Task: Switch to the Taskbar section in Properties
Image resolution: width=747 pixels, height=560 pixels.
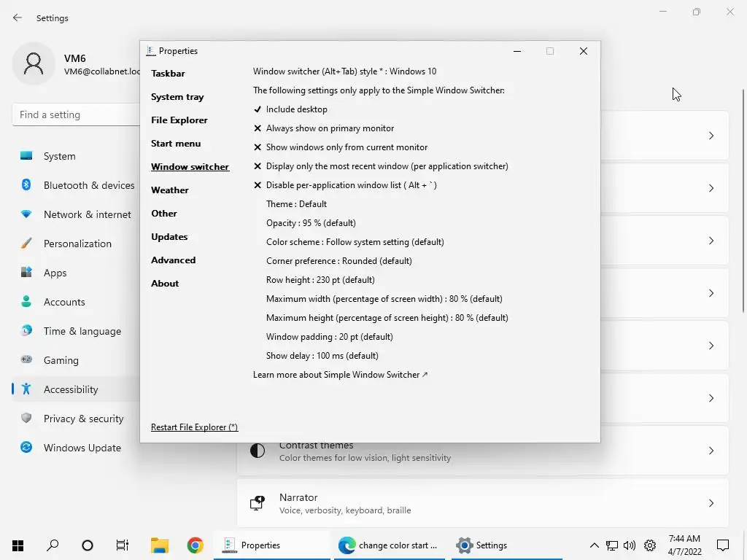Action: 168,74
